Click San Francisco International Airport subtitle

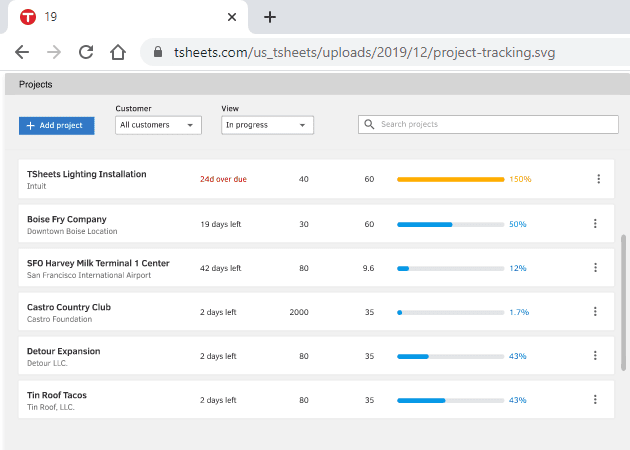[x=89, y=275]
